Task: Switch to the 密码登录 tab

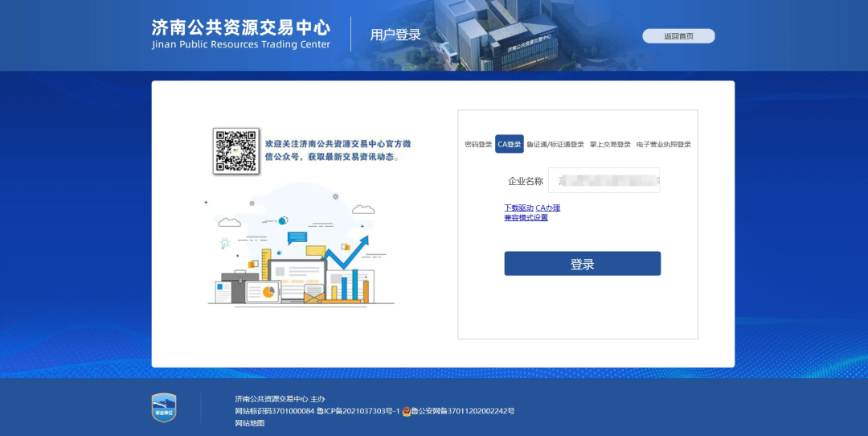Action: tap(478, 145)
